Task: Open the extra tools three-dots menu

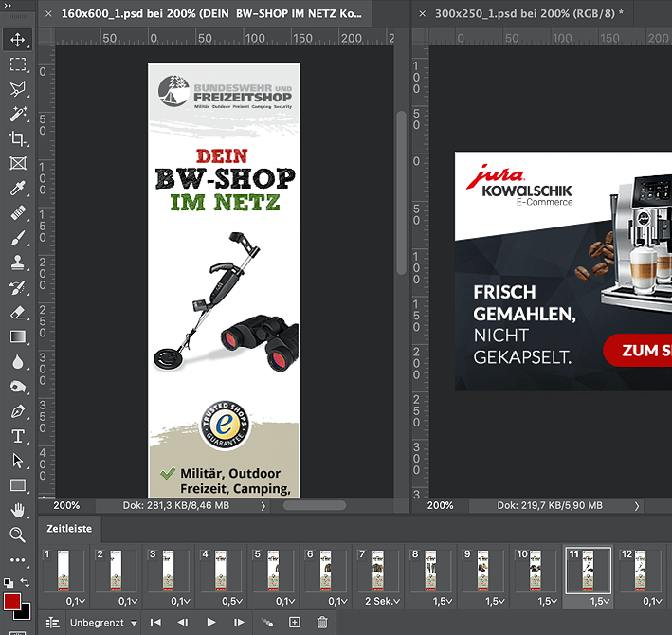Action: (x=18, y=559)
